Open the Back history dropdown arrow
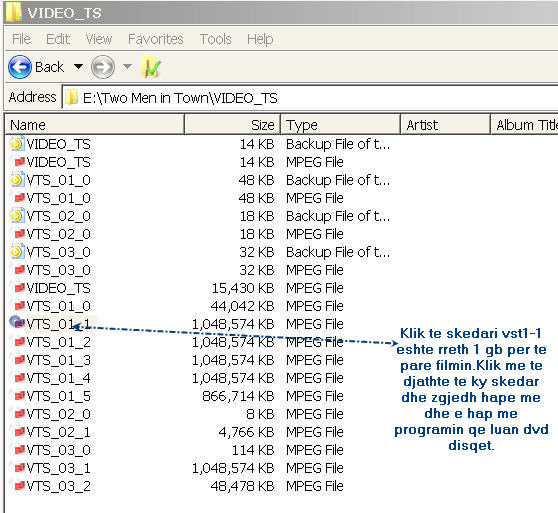This screenshot has width=558, height=513. coord(78,67)
